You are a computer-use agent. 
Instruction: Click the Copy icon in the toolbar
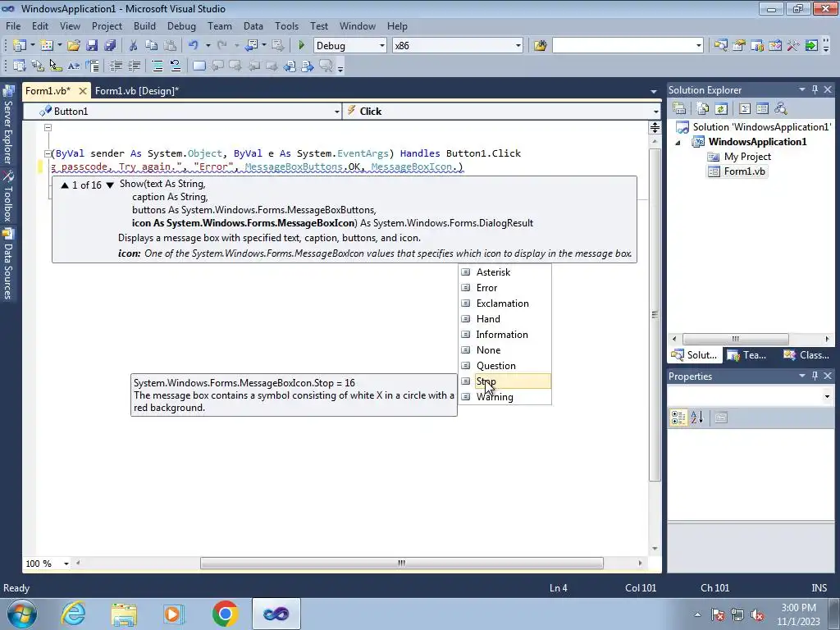pos(152,46)
